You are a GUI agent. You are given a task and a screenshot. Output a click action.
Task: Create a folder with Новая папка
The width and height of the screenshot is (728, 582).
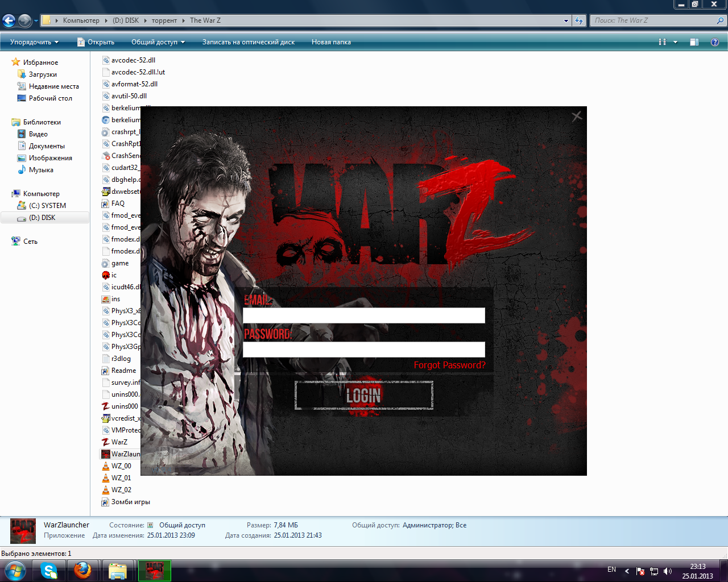(x=331, y=42)
